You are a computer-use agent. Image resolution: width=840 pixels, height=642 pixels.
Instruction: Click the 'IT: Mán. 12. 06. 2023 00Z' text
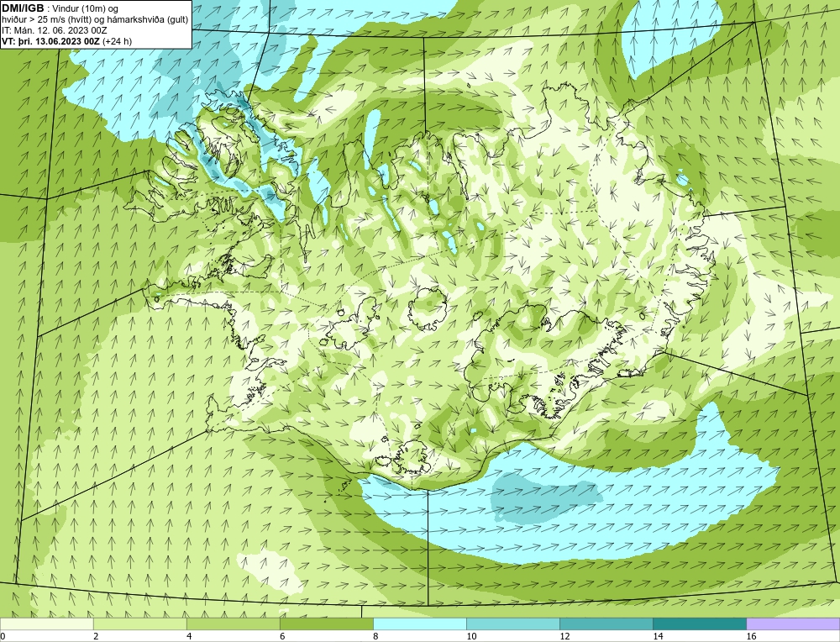click(x=55, y=30)
